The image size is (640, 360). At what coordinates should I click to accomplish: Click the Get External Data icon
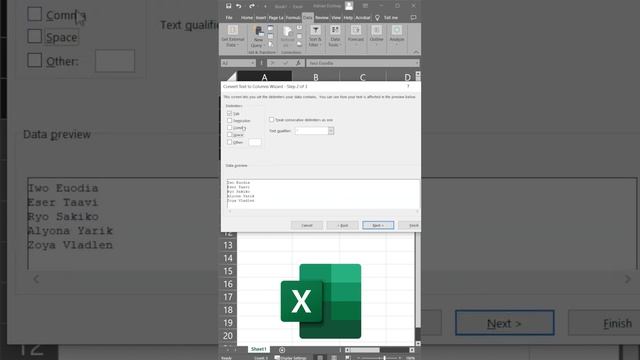(233, 30)
